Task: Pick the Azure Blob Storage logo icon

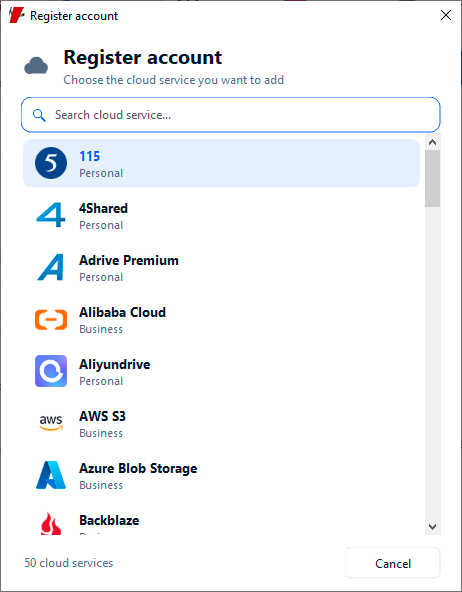Action: click(51, 475)
